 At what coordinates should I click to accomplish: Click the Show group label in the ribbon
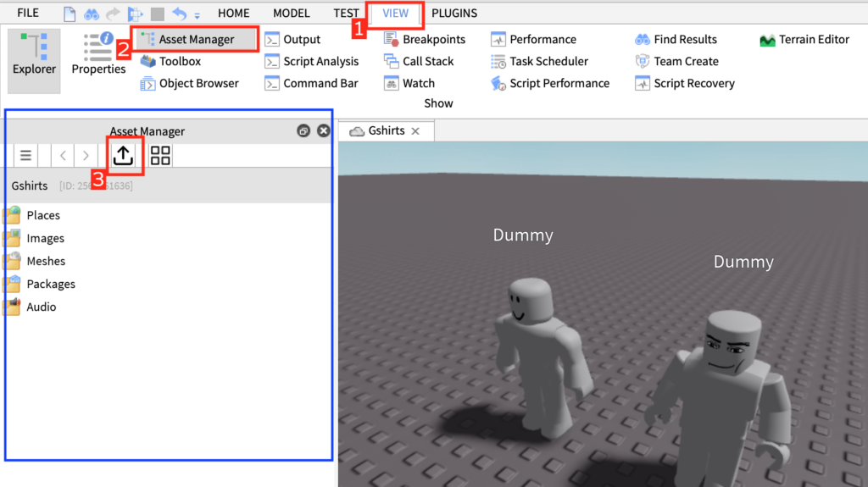(438, 103)
